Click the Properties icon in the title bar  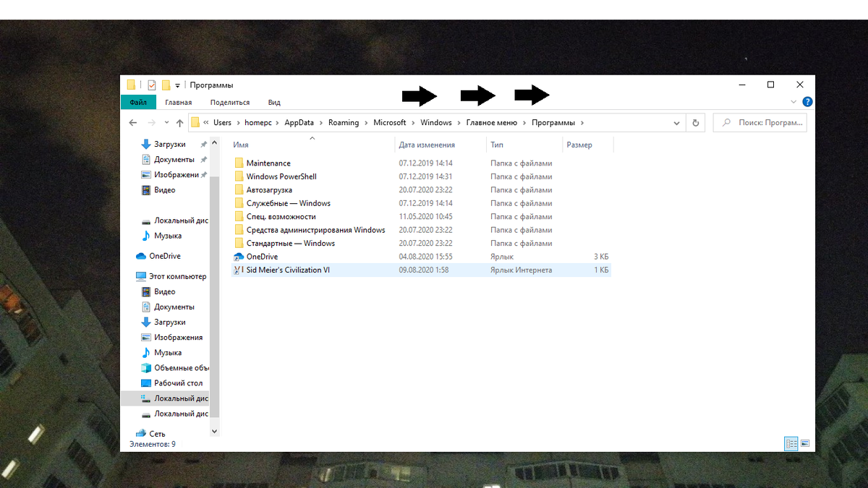click(152, 85)
